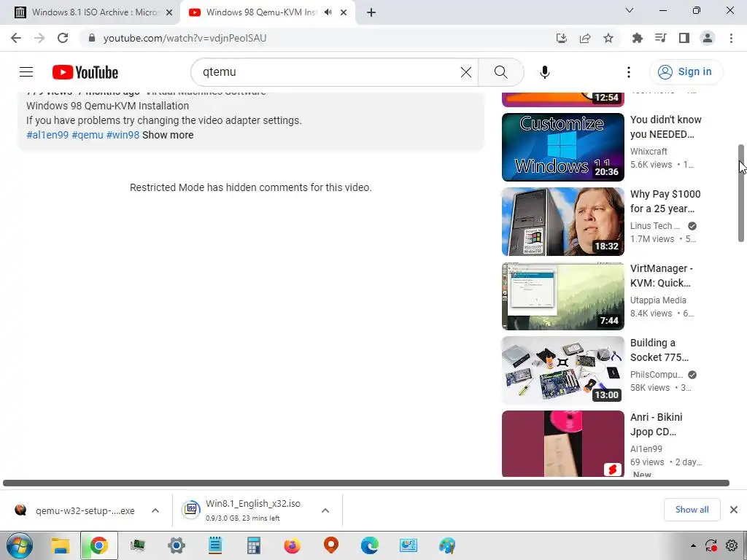Open the Notepad taskbar icon
The height and width of the screenshot is (560, 747).
coord(215,545)
